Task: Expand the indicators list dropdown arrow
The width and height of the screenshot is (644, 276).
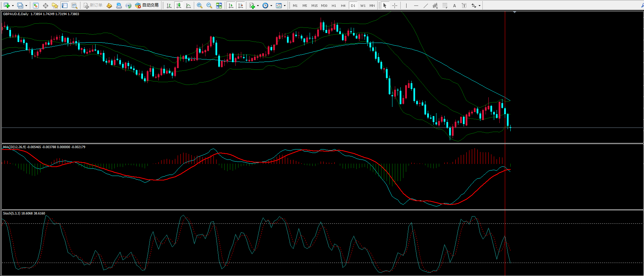Action: tap(258, 5)
